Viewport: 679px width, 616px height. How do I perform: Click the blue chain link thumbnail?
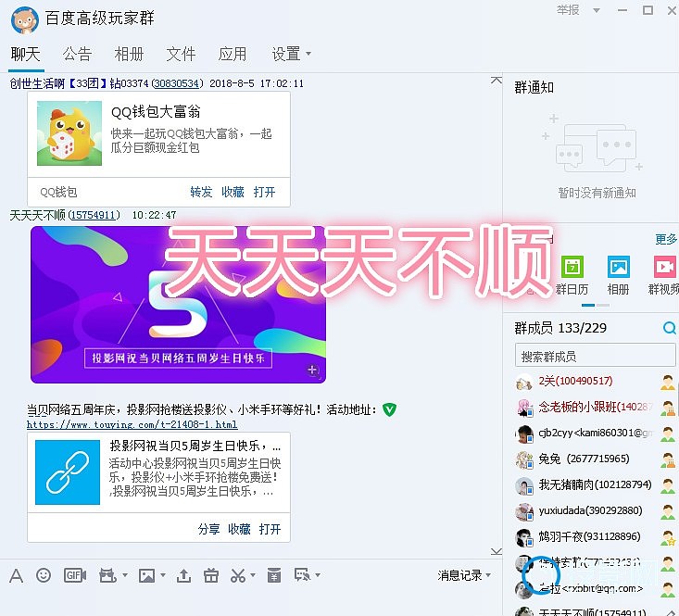[68, 472]
